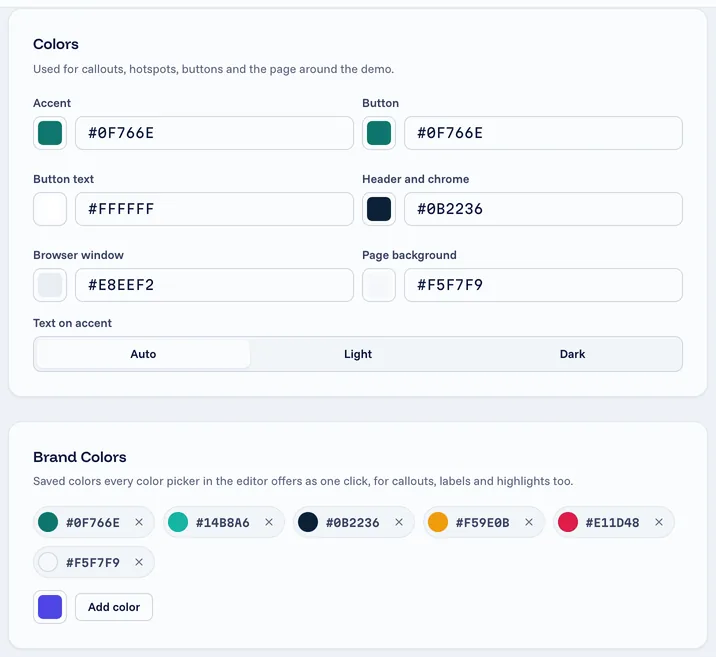Click the Header and chrome label
The width and height of the screenshot is (716, 657).
[x=416, y=179]
